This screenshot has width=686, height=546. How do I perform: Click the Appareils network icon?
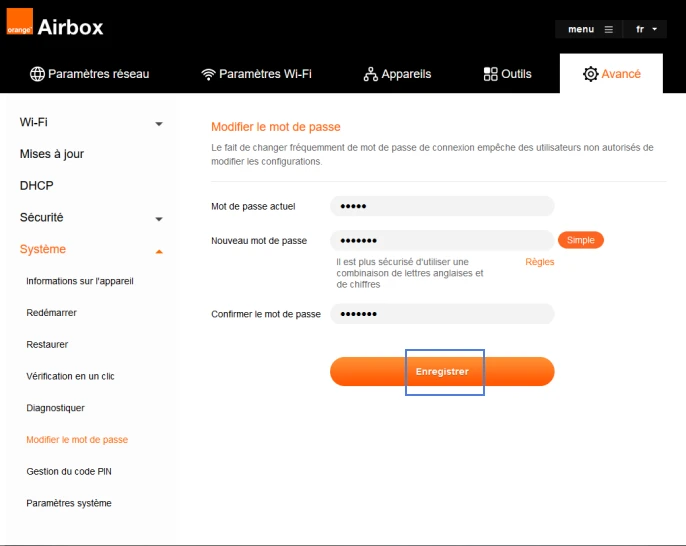click(371, 74)
